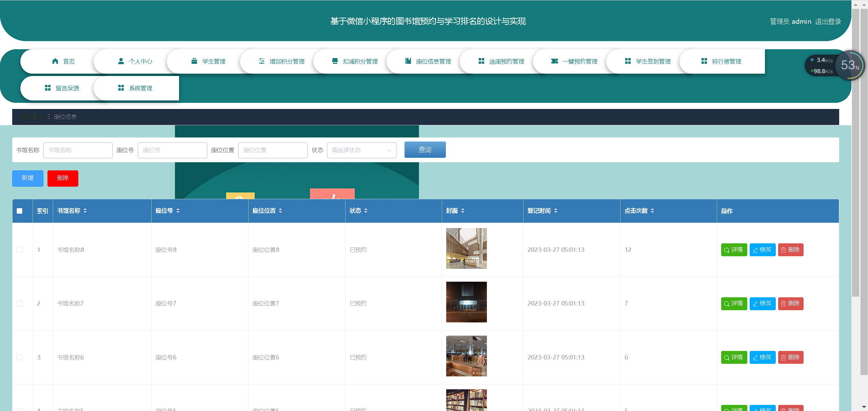
Task: Open the 请选择状态 status dropdown
Action: 361,150
